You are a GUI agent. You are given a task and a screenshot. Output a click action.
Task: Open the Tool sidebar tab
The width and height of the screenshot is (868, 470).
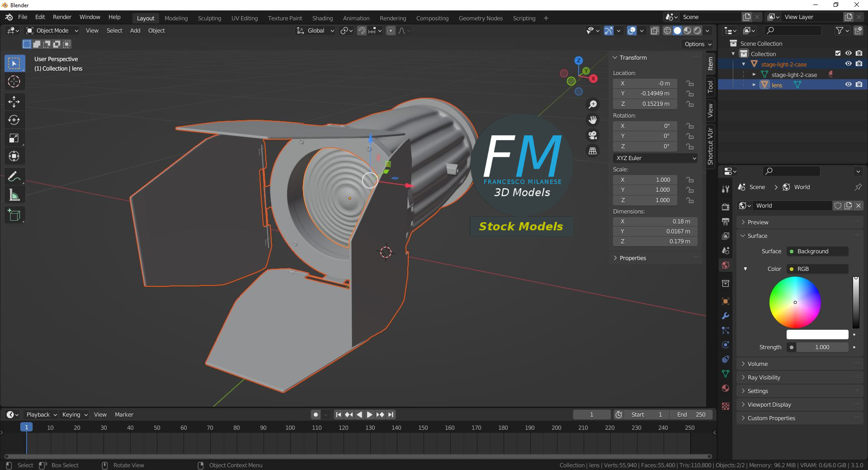[x=710, y=86]
